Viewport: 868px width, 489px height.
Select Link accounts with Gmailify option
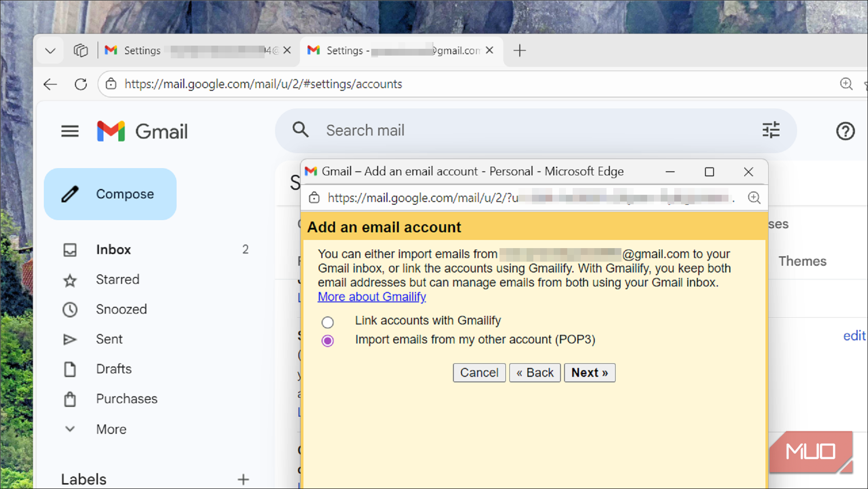(x=327, y=322)
